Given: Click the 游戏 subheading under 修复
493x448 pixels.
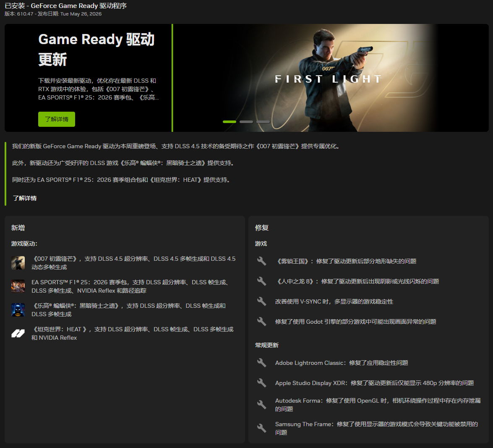Looking at the screenshot, I should (x=261, y=244).
